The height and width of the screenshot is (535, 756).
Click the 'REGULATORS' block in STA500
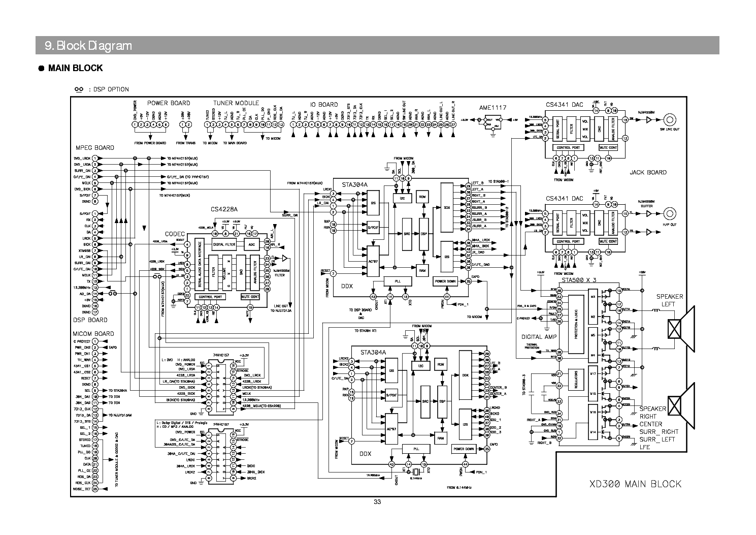tap(576, 379)
